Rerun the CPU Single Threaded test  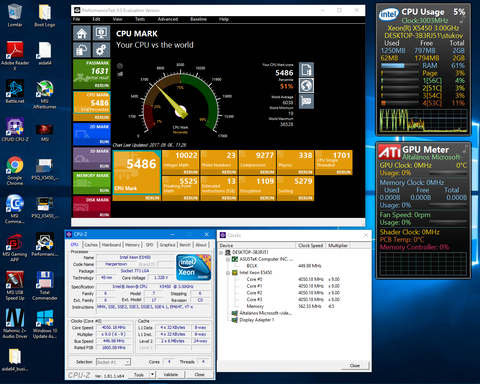pos(344,172)
